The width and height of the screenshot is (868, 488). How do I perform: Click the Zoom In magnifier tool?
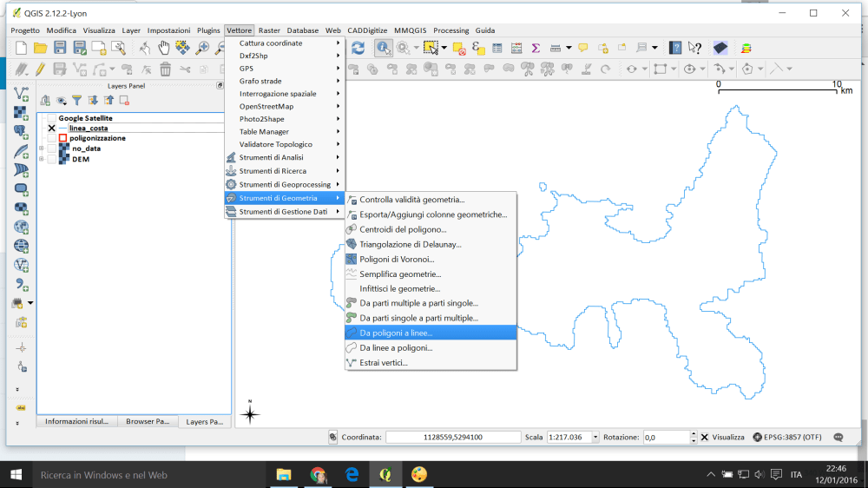(201, 48)
